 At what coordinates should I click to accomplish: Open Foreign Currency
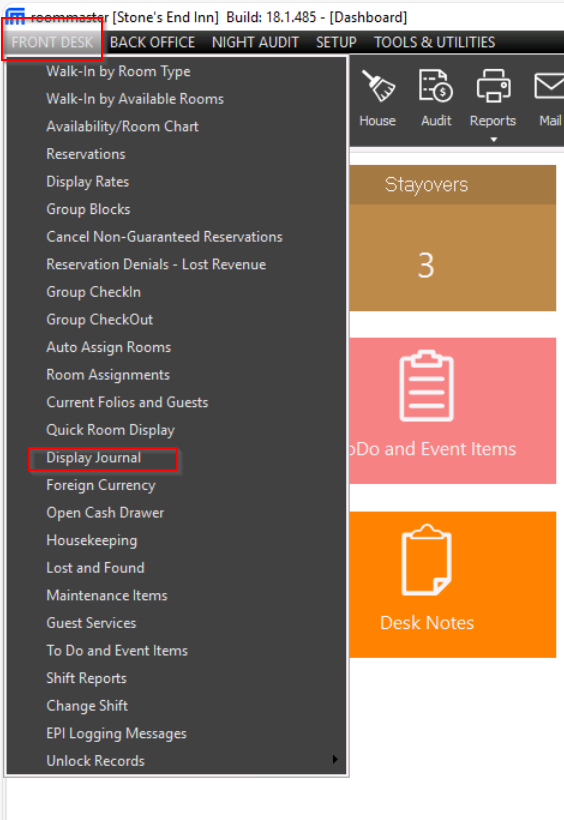pos(100,485)
